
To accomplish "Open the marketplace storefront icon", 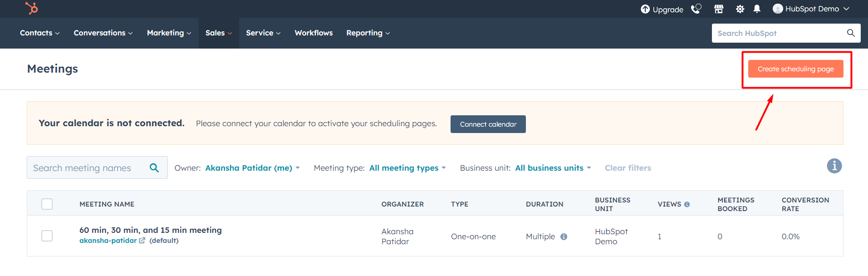I will click(719, 9).
